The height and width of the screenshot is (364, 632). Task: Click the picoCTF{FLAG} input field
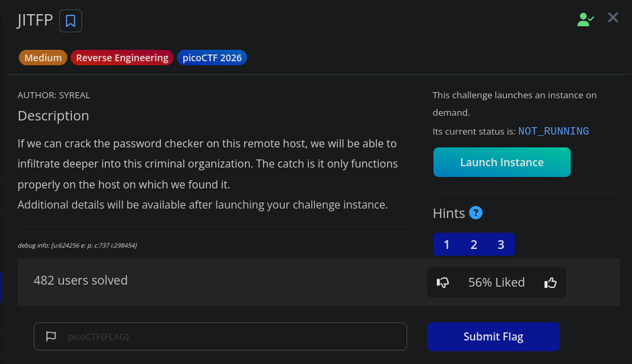pyautogui.click(x=220, y=336)
